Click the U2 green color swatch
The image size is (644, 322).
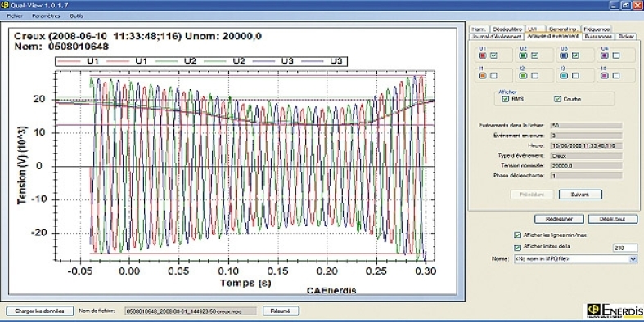[523, 56]
